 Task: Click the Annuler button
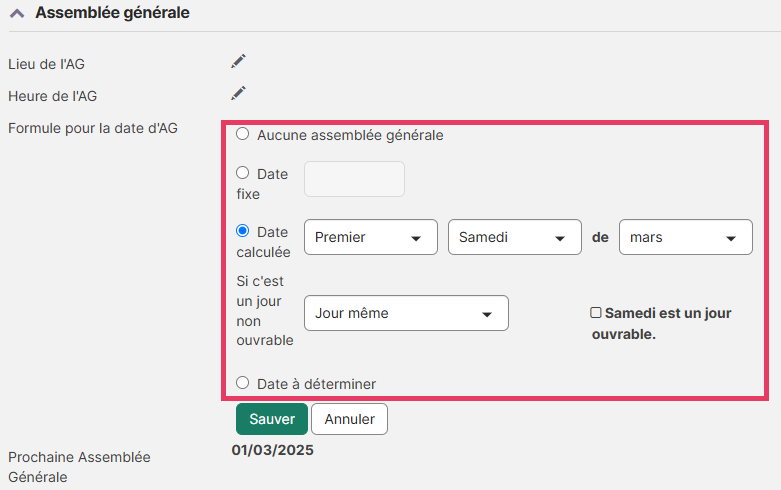(349, 419)
